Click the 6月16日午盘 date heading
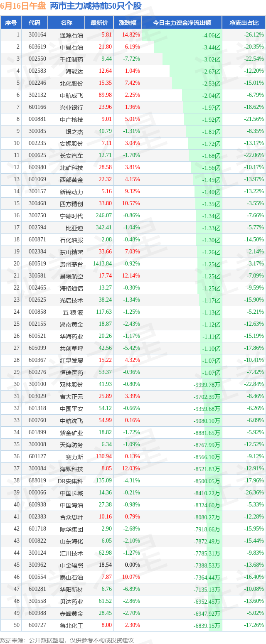This screenshot has height=644, width=266. (23, 6)
